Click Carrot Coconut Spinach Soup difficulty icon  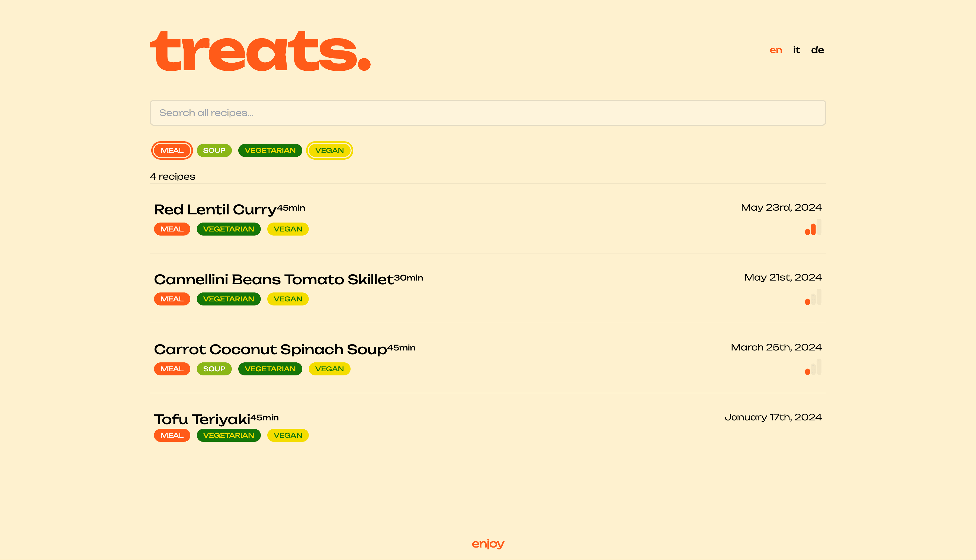pos(813,368)
